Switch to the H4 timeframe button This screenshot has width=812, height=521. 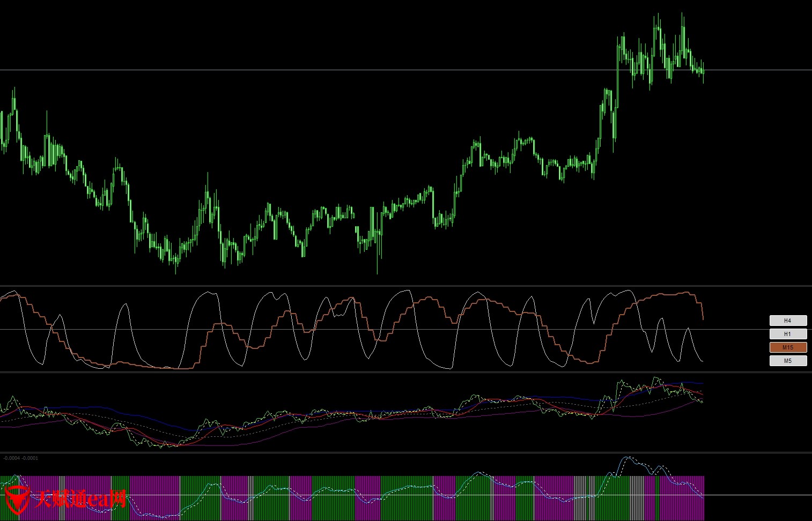click(x=787, y=321)
